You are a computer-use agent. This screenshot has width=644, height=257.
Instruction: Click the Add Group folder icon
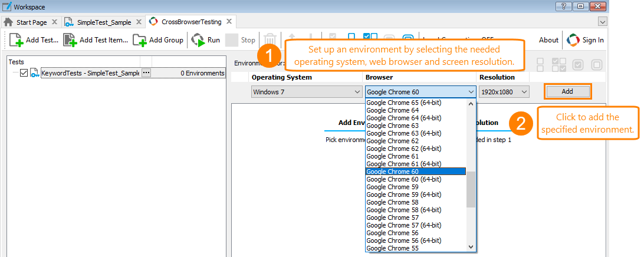[140, 40]
